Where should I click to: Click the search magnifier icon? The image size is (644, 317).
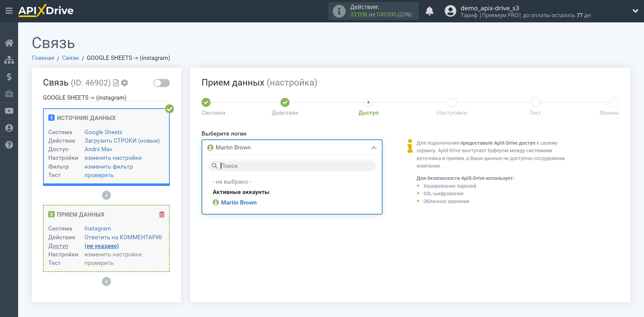(214, 166)
